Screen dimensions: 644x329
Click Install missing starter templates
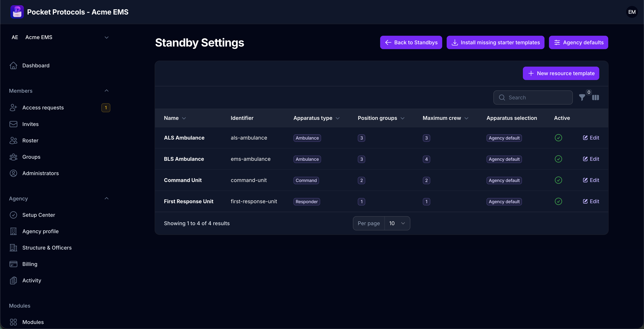(x=495, y=42)
